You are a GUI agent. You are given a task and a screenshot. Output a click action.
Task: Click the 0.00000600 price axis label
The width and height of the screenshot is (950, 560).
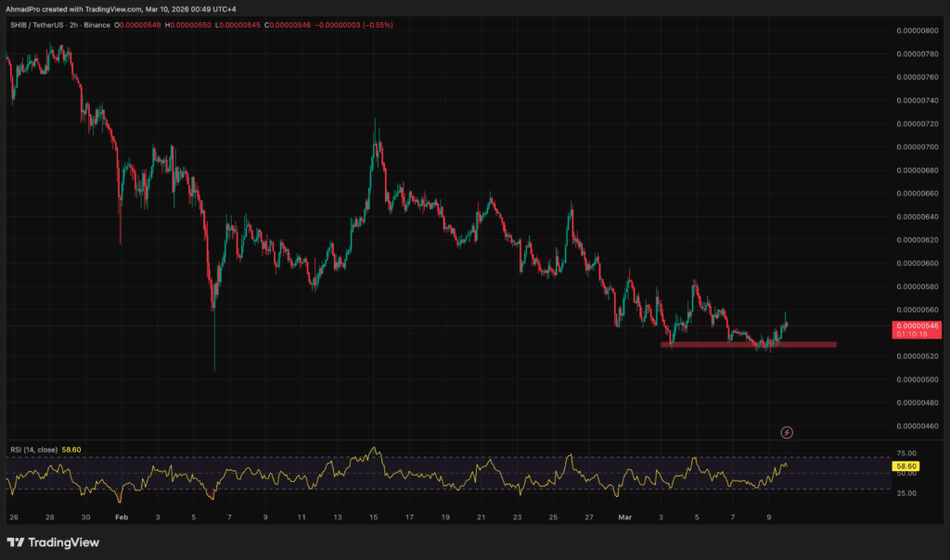[917, 263]
